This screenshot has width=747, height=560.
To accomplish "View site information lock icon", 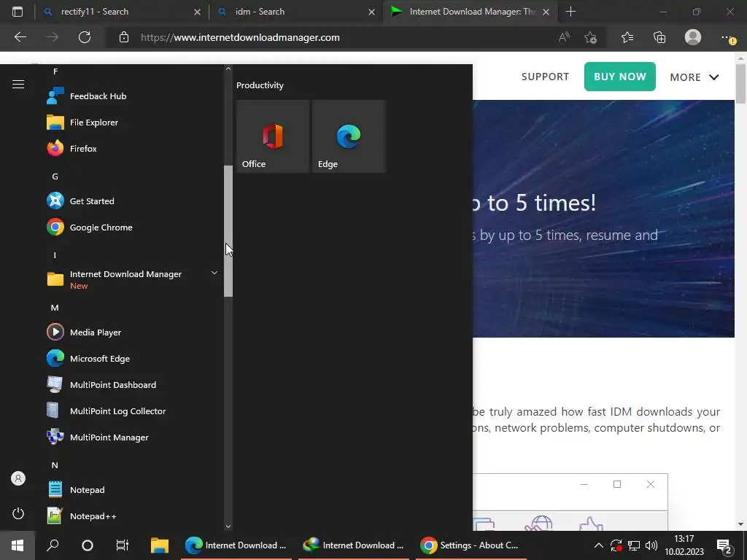I will (124, 37).
